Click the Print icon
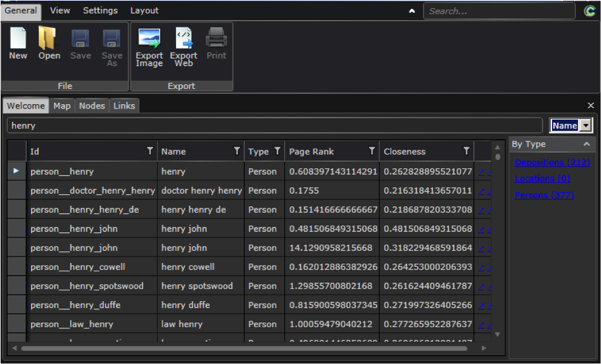This screenshot has width=601, height=364. coord(216,39)
